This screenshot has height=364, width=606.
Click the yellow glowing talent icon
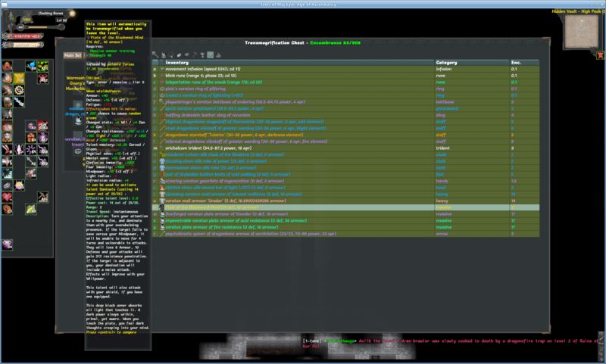point(19,78)
